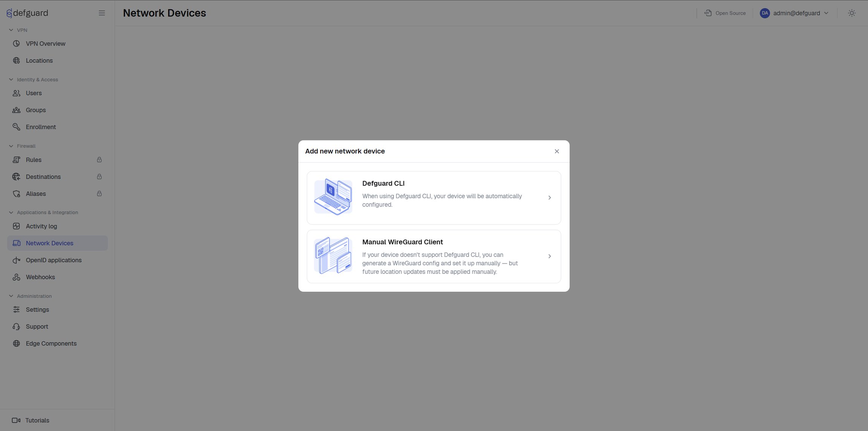This screenshot has height=431, width=868.
Task: Click the Locations globe icon
Action: click(16, 61)
